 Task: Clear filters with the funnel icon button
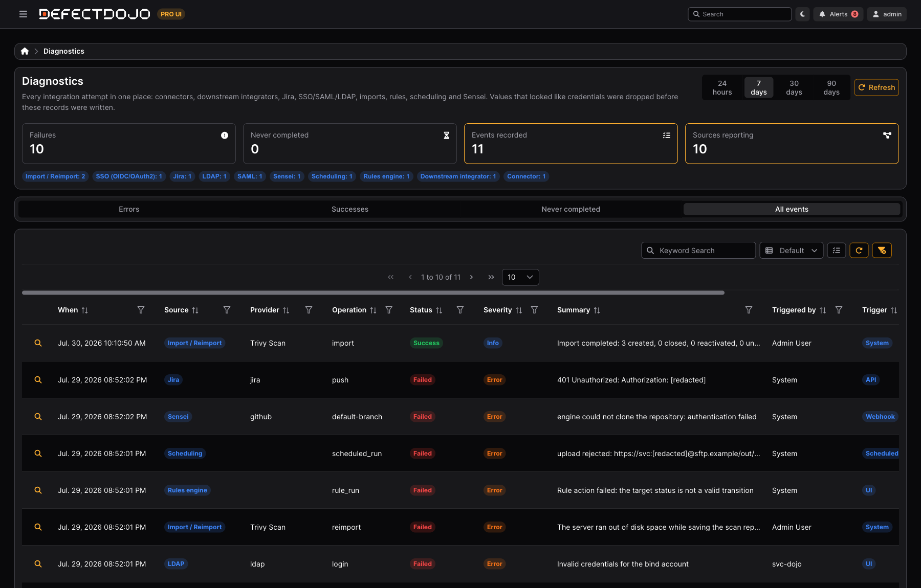pyautogui.click(x=882, y=251)
